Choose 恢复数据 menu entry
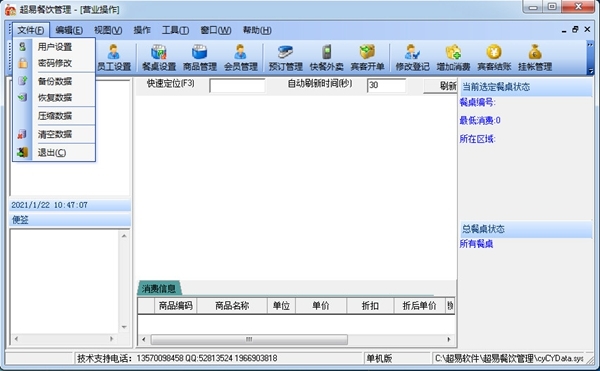600x371 pixels. coord(55,97)
